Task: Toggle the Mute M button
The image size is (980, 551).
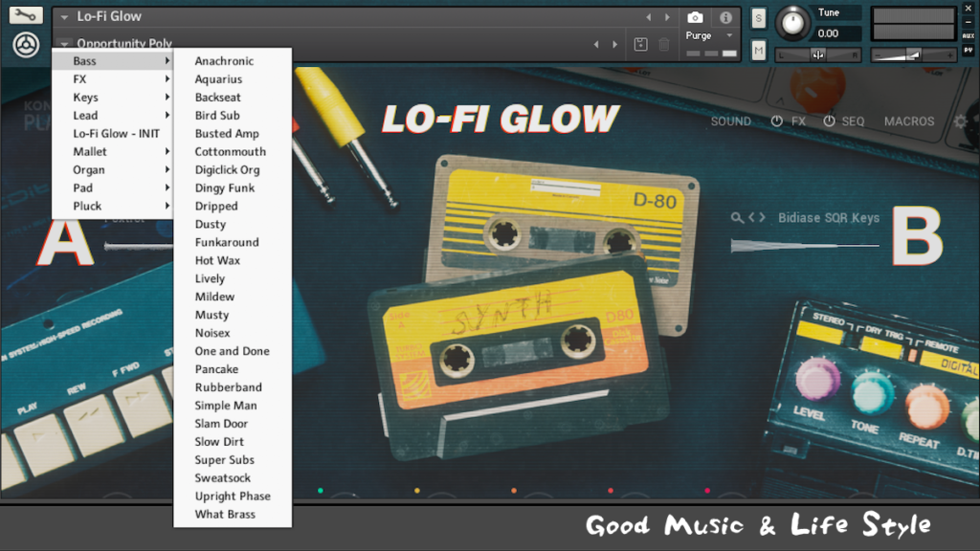Action: [758, 51]
